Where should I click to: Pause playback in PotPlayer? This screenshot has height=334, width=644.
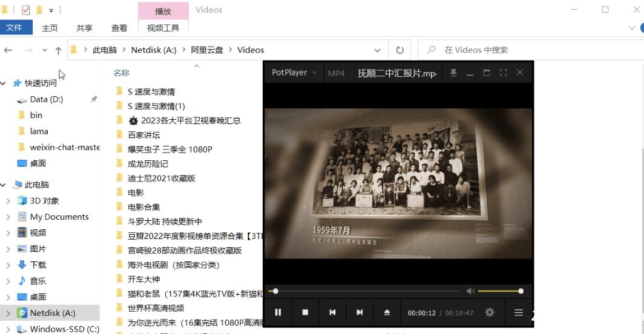pyautogui.click(x=278, y=313)
